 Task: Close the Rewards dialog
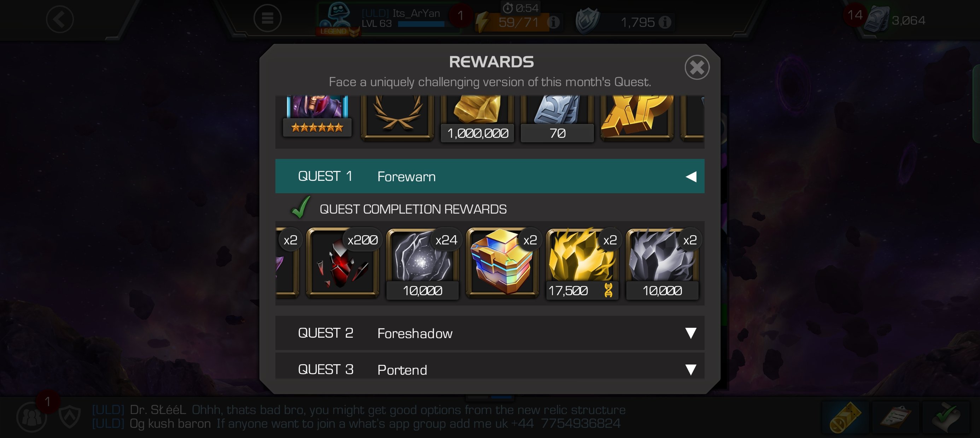click(x=696, y=67)
